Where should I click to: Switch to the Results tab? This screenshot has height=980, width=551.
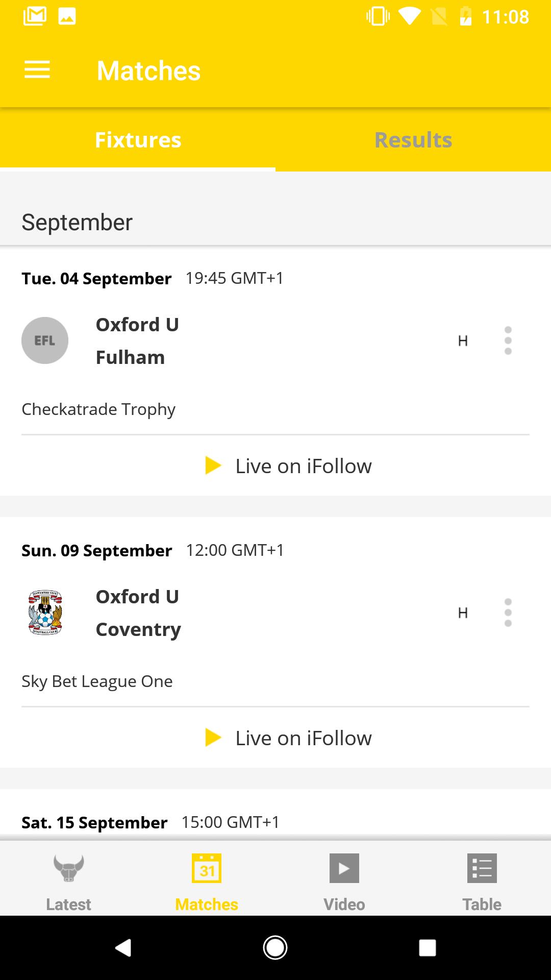(413, 140)
